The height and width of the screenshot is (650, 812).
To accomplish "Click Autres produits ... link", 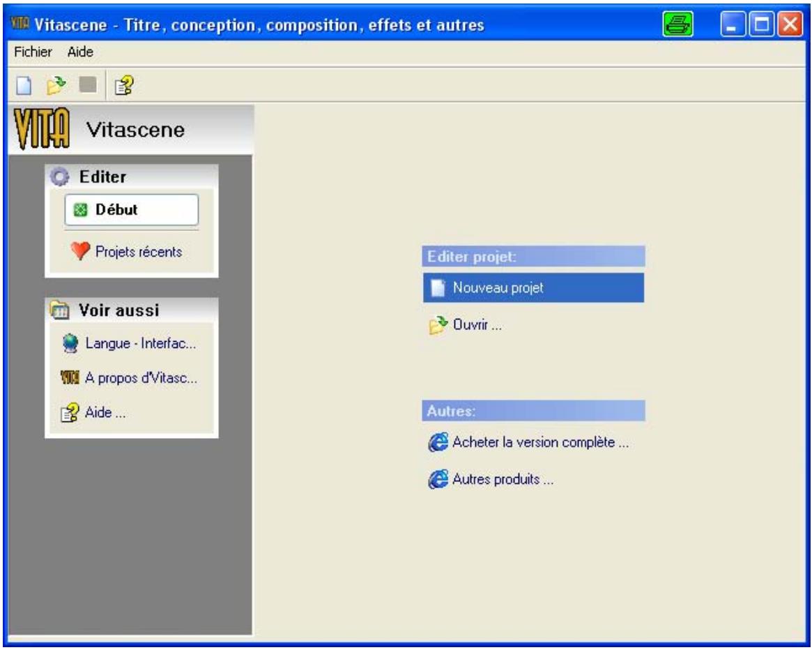I will coord(503,479).
